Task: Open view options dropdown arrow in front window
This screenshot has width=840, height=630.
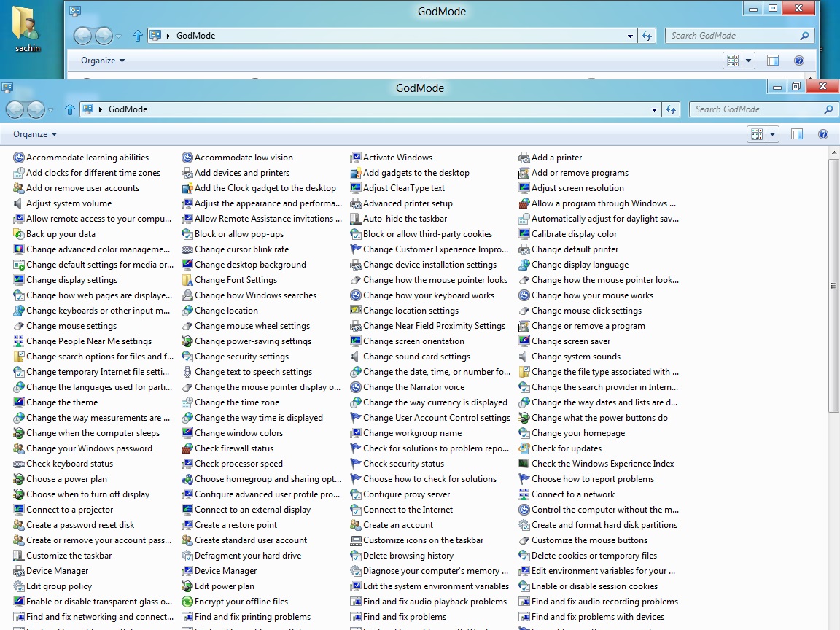Action: coord(772,134)
